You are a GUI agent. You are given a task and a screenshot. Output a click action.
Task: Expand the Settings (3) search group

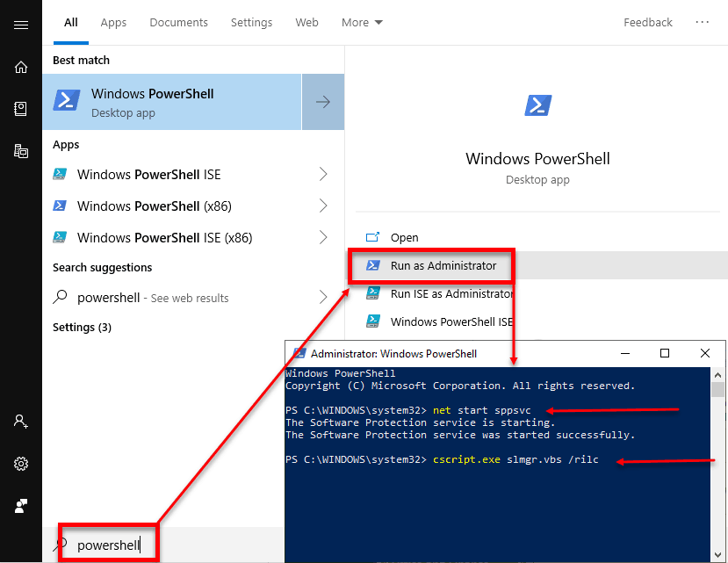(82, 327)
